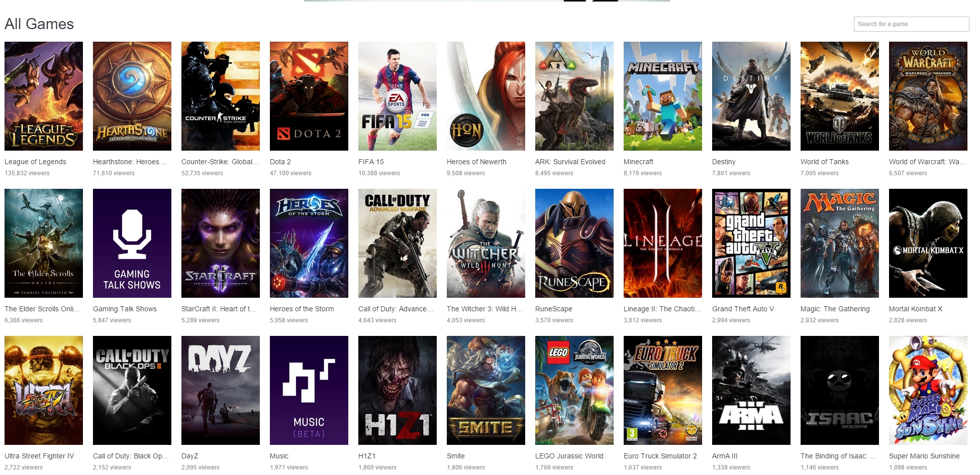This screenshot has width=980, height=475.
Task: Select the H1Z1 zombie cover art
Action: [x=398, y=390]
